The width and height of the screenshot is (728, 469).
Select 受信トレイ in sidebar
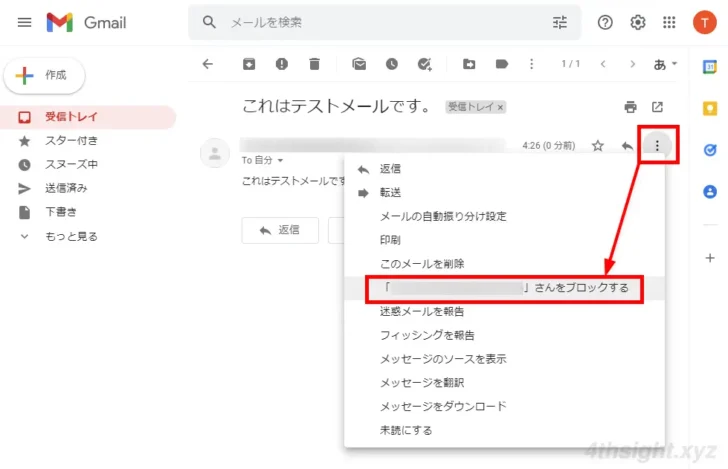(x=88, y=117)
